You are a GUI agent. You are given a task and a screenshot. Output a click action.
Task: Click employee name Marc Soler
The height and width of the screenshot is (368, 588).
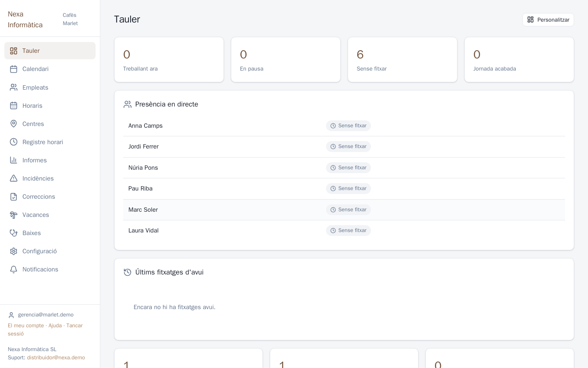[143, 210]
